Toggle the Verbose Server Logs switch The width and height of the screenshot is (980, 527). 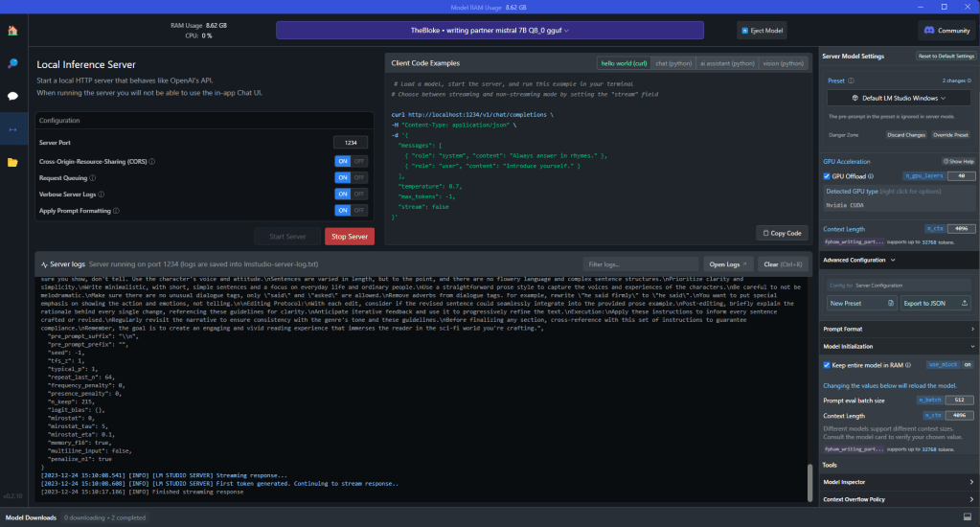point(350,194)
